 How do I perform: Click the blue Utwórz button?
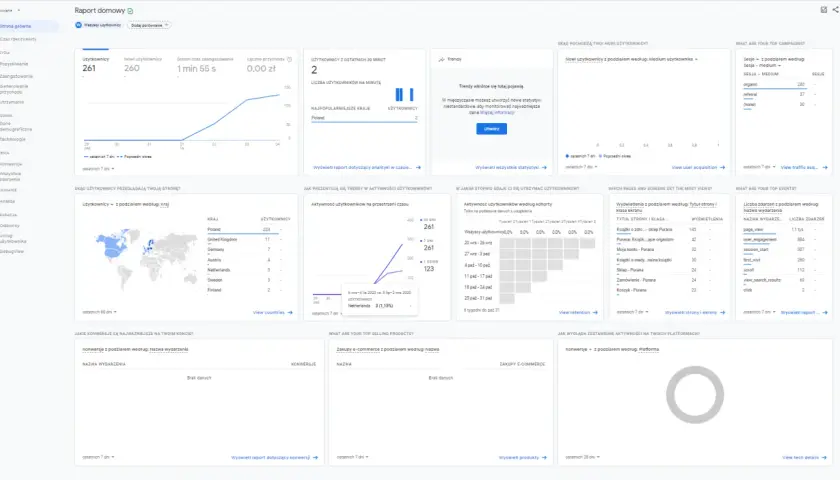click(x=491, y=129)
